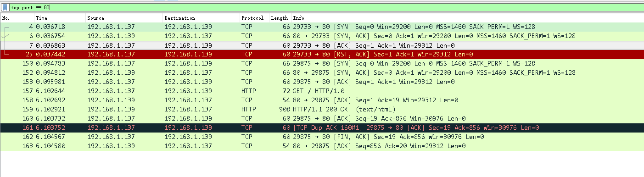Select packet 163 with Seq=856 Ack=20
Screen dimensions: 644x177
322,146
